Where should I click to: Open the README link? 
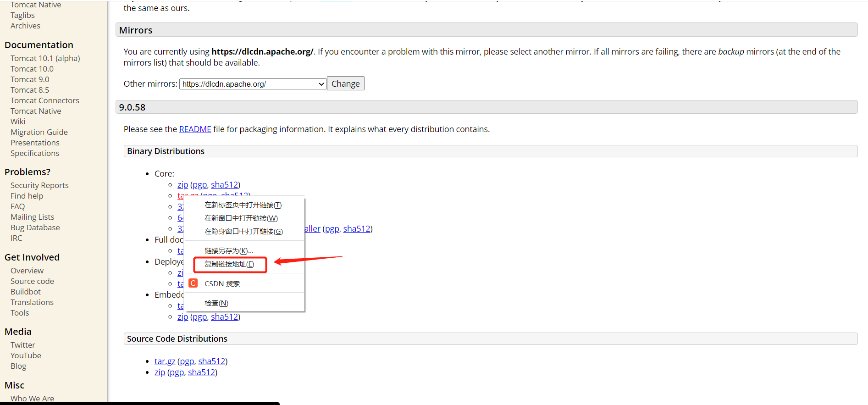point(195,129)
